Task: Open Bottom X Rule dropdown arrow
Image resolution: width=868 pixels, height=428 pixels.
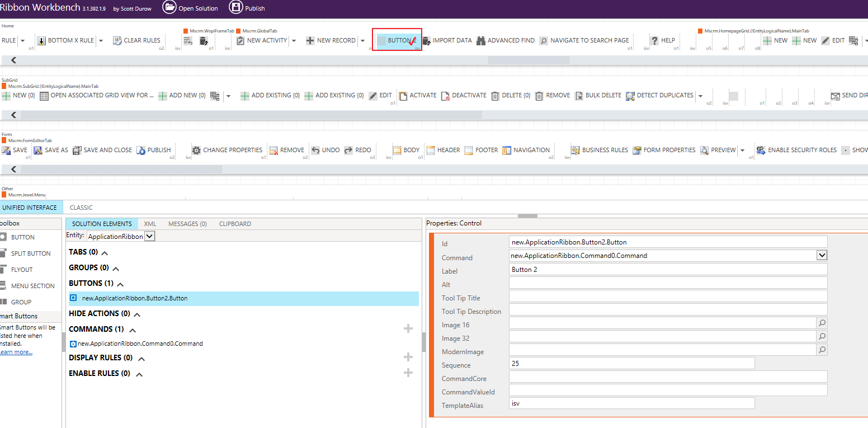Action: tap(101, 40)
